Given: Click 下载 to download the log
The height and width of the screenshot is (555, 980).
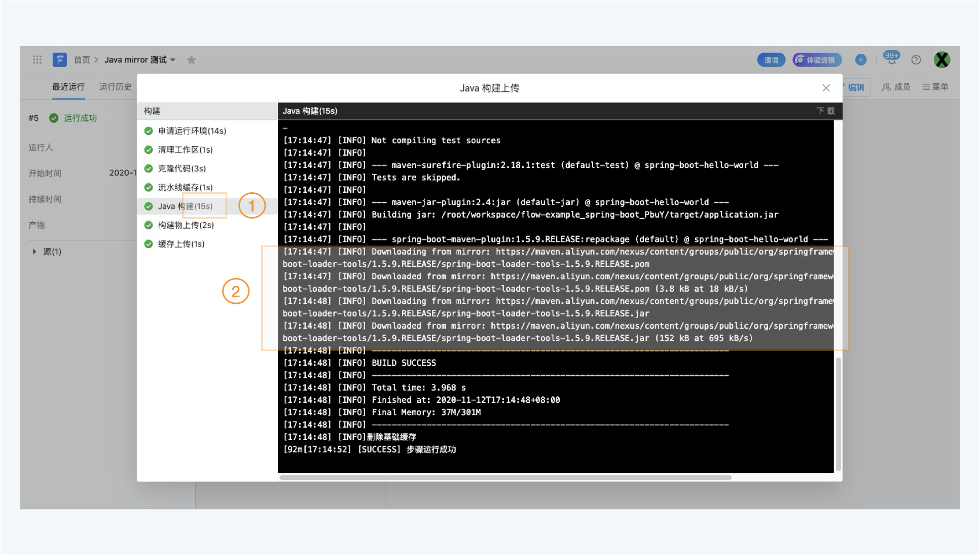Looking at the screenshot, I should 825,111.
